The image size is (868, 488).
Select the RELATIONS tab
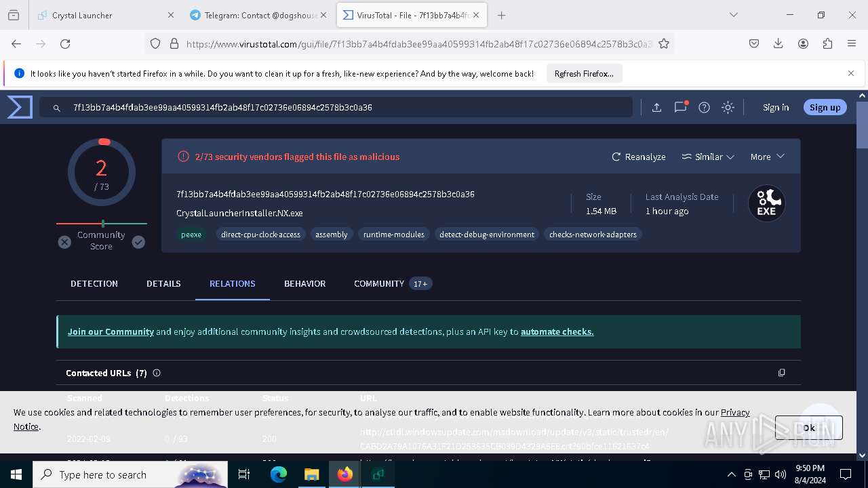point(233,283)
